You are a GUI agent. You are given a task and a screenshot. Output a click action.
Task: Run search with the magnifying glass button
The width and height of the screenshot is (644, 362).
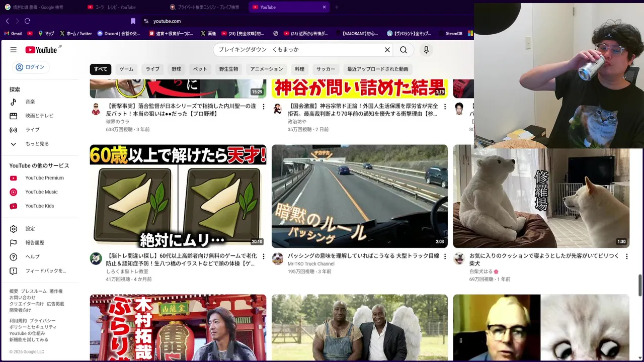pos(404,50)
